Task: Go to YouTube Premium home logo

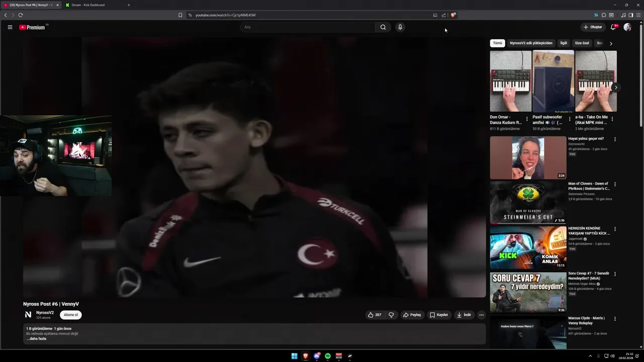Action: coord(33,27)
